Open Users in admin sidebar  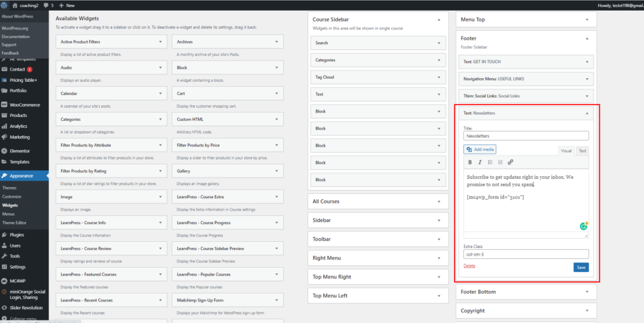click(x=15, y=246)
